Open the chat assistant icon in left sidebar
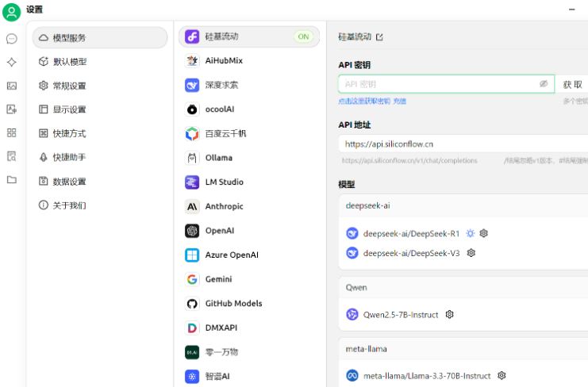This screenshot has height=387, width=588. [11, 38]
